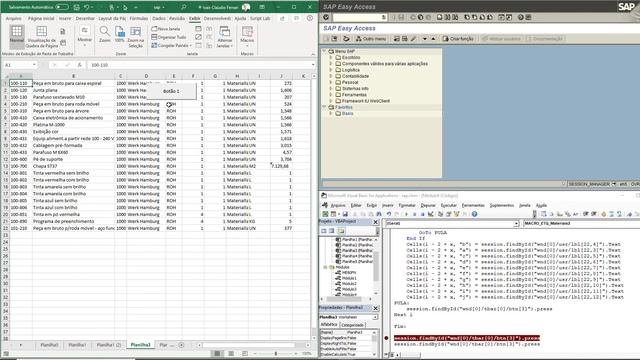The image size is (640, 360).
Task: Select the Planilha1 (2) sheet tab
Action: pos(109,345)
